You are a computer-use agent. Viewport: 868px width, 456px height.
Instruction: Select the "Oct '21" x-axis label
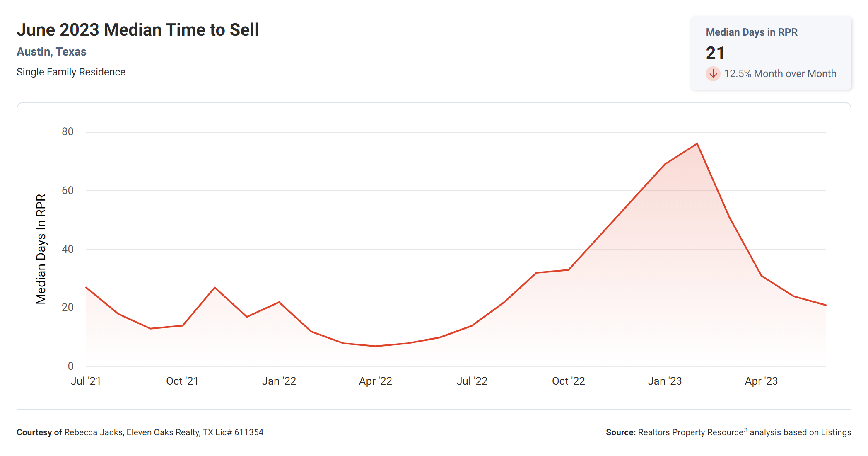point(182,381)
